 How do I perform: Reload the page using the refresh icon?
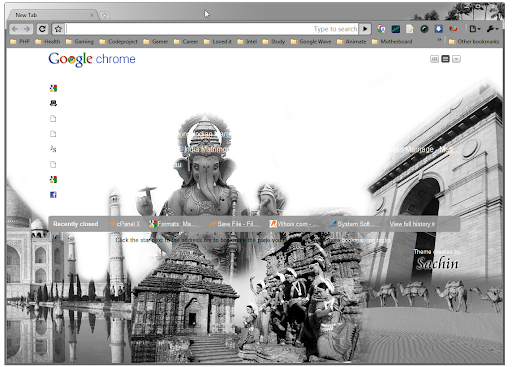42,29
